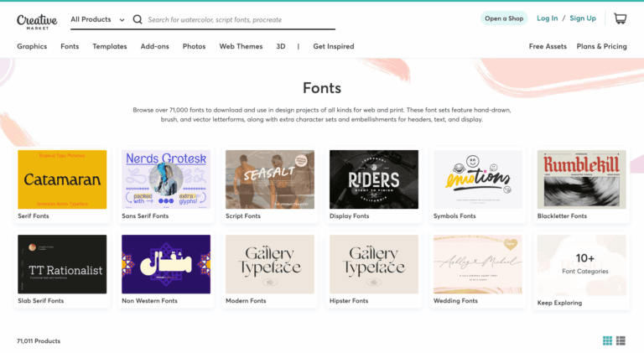644x353 pixels.
Task: Open the Graphics menu
Action: click(x=32, y=46)
